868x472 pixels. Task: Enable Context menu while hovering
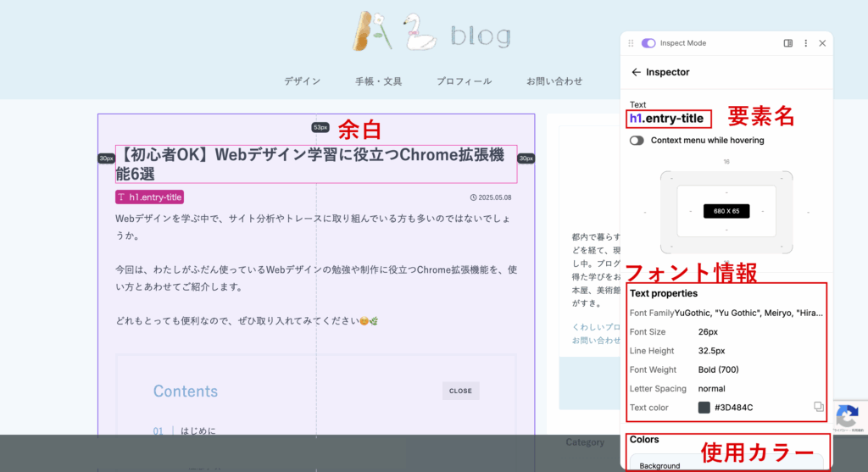[x=637, y=140]
